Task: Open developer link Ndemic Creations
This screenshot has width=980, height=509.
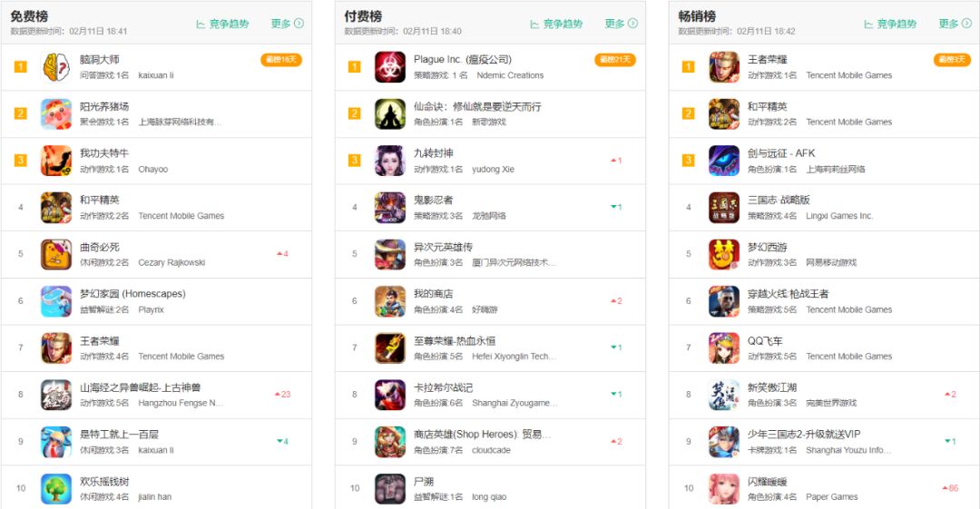Action: pos(510,75)
